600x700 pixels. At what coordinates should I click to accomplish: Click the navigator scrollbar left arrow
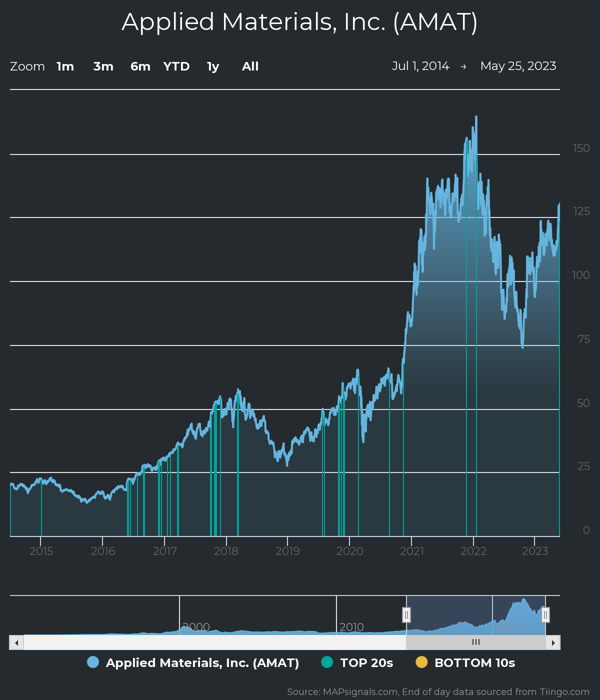coord(16,642)
